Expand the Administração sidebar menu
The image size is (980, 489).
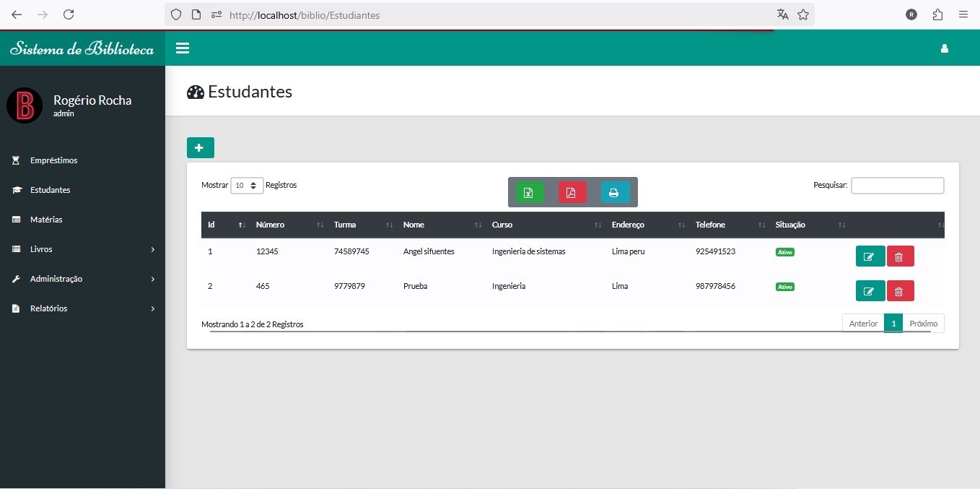tap(82, 279)
